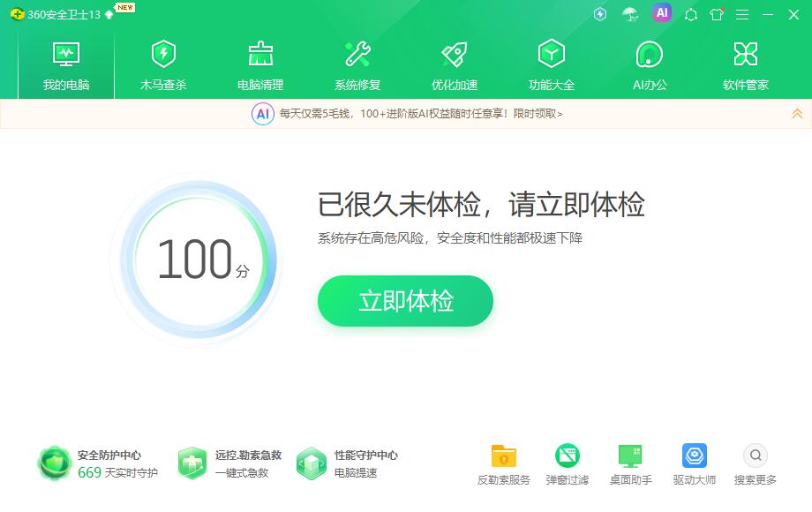Screen dimensions: 812x512
Task: Open 软件管家 tab
Action: [746, 65]
